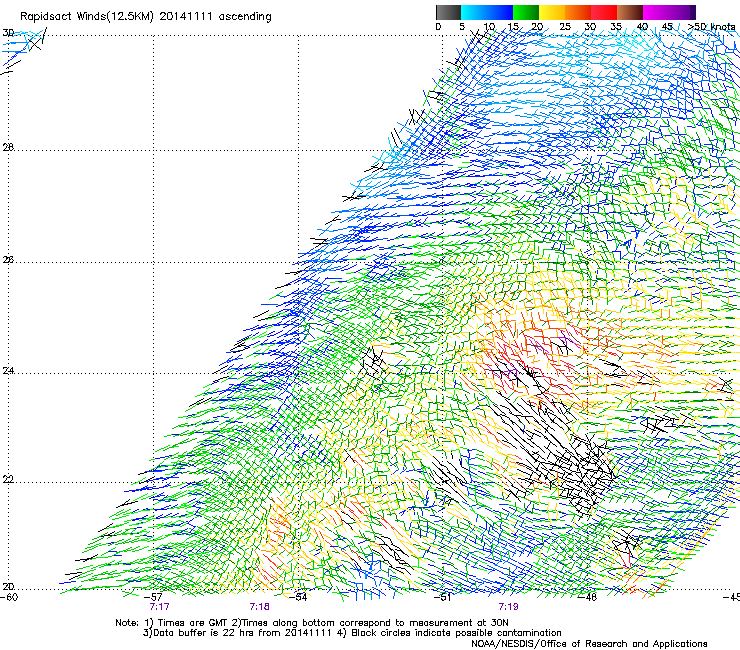Click the longitude axis label "-51"
This screenshot has height=650, width=740.
coord(442,597)
